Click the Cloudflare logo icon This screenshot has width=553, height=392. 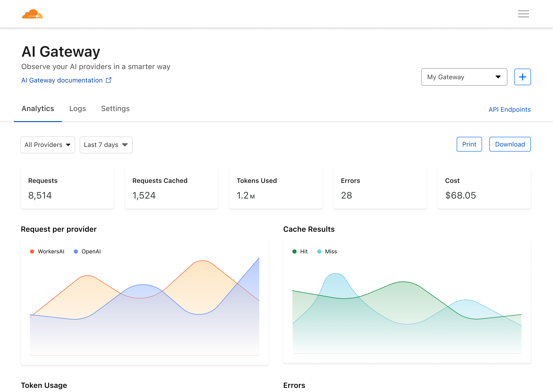pyautogui.click(x=32, y=14)
